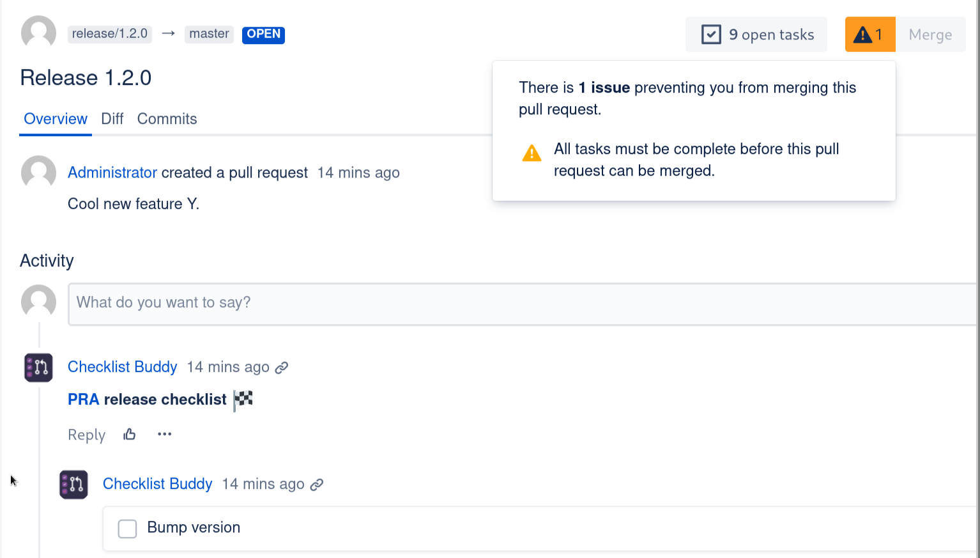Screen dimensions: 980x558
Task: Check the Bump version task checkbox
Action: pos(127,529)
